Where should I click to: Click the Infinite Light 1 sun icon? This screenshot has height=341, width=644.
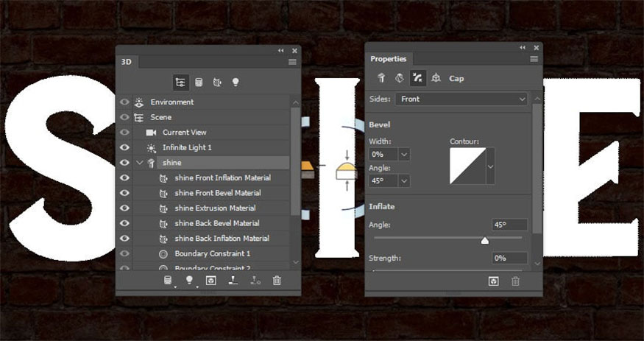(x=151, y=147)
